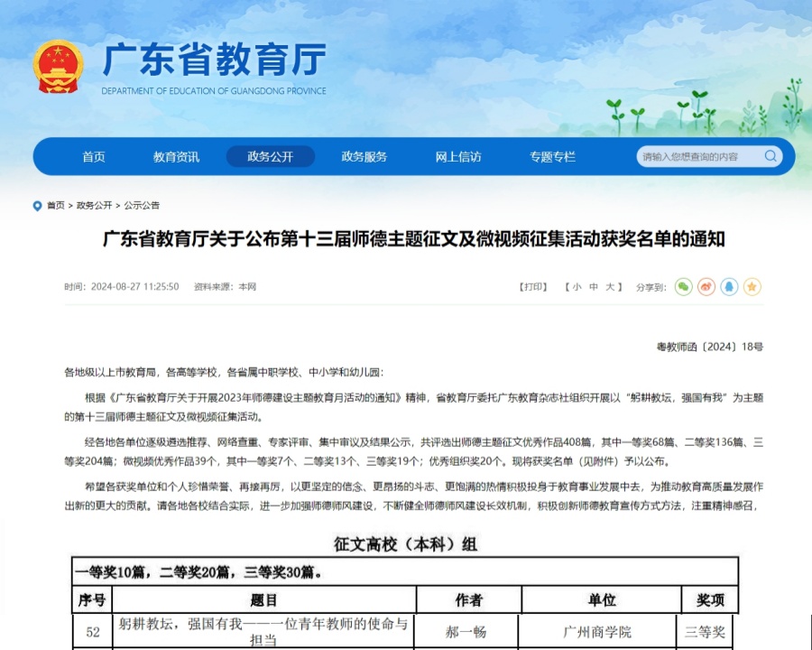Go to 专题专栏 from the navigation bar
This screenshot has height=650, width=812.
(x=553, y=155)
